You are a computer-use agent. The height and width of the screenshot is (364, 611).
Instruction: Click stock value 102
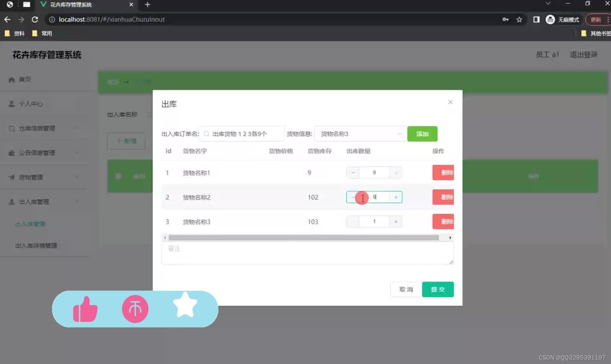(x=313, y=197)
